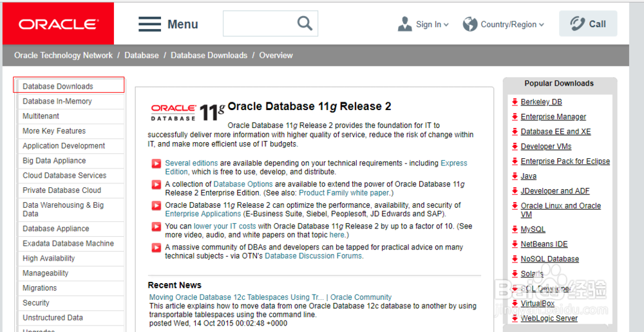The width and height of the screenshot is (644, 332).
Task: Select High Availability in sidebar
Action: tap(48, 258)
